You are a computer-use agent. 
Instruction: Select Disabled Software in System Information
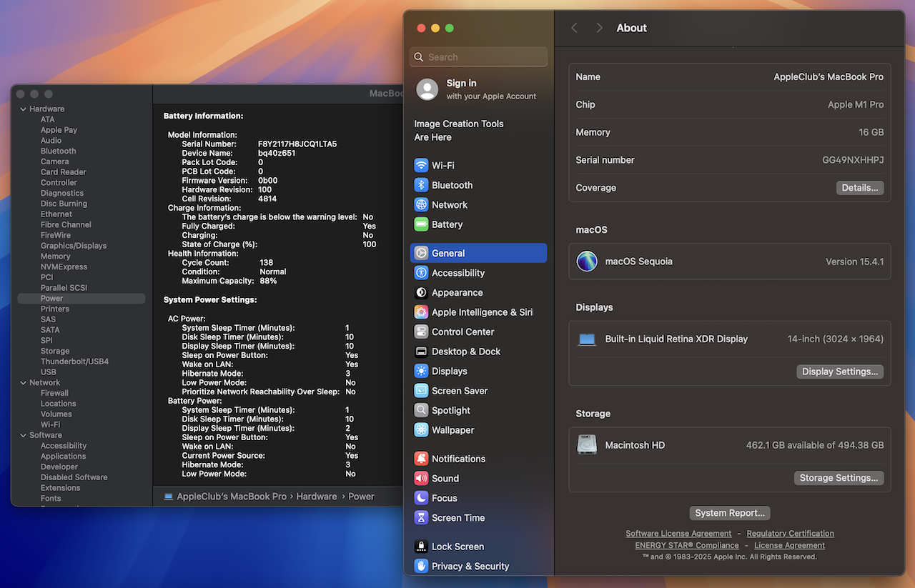pos(74,477)
